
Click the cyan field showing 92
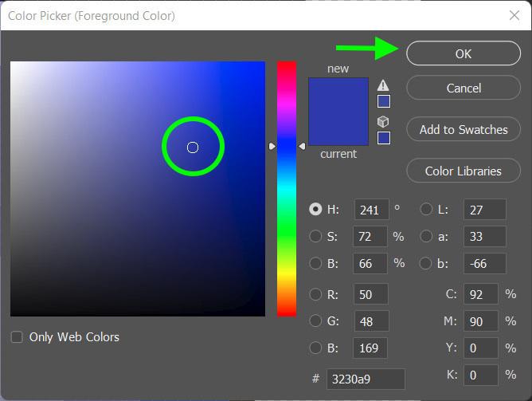click(x=481, y=294)
